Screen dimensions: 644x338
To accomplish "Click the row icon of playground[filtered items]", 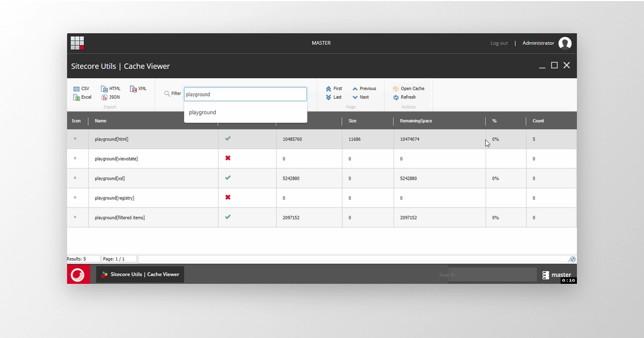I will pyautogui.click(x=75, y=217).
